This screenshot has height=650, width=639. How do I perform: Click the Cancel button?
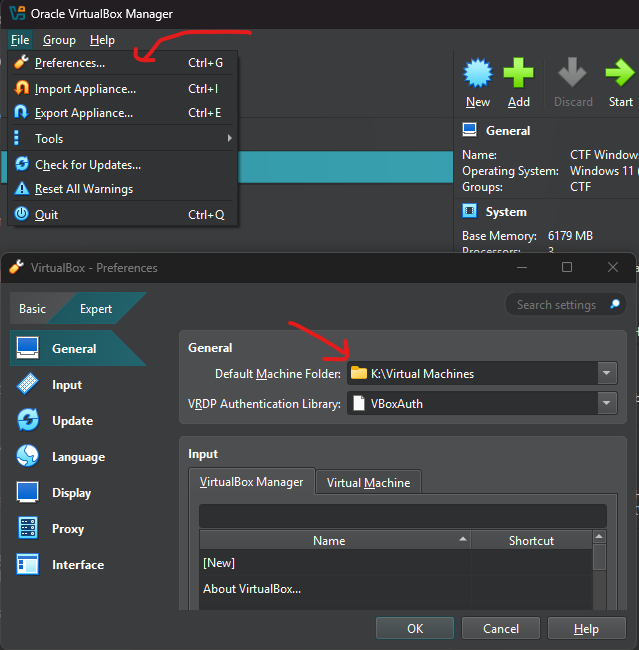coord(501,628)
